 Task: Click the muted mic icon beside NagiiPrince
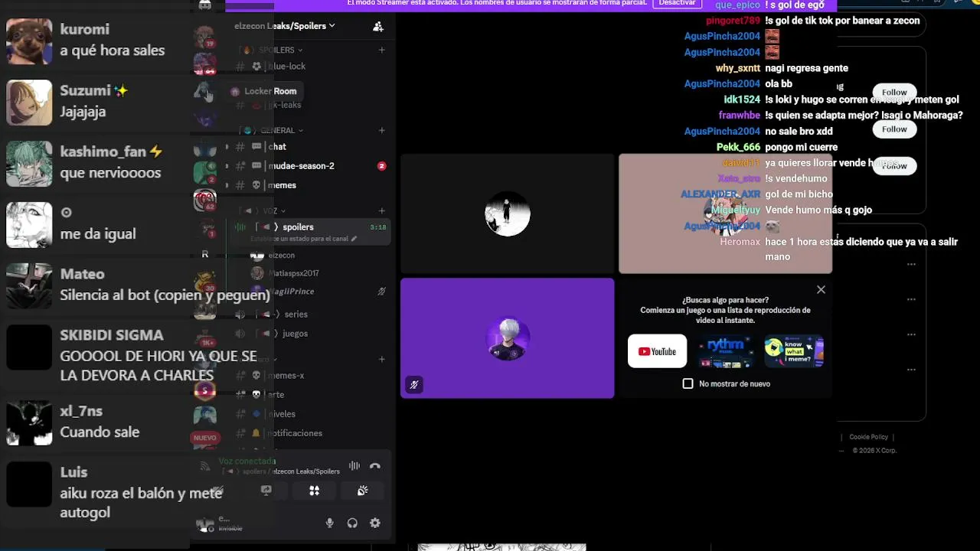pyautogui.click(x=381, y=292)
